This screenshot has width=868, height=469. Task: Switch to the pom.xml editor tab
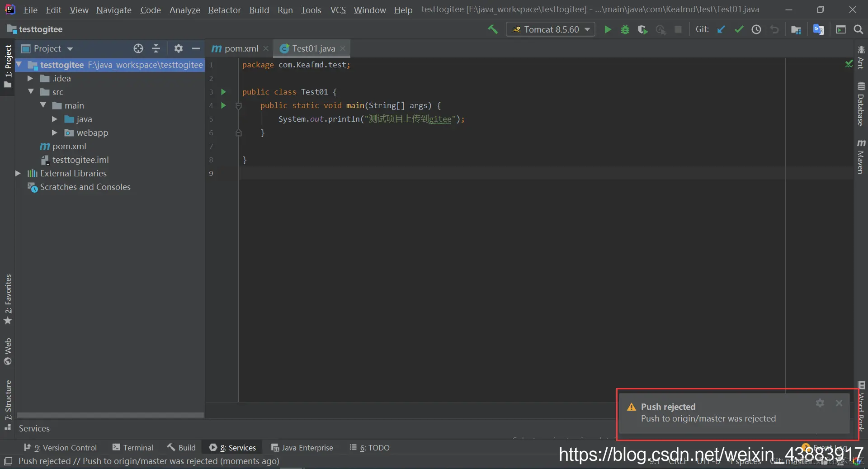(240, 48)
